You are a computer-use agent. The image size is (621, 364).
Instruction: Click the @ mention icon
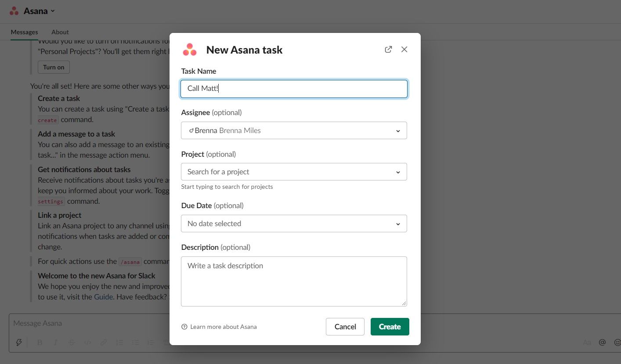602,342
